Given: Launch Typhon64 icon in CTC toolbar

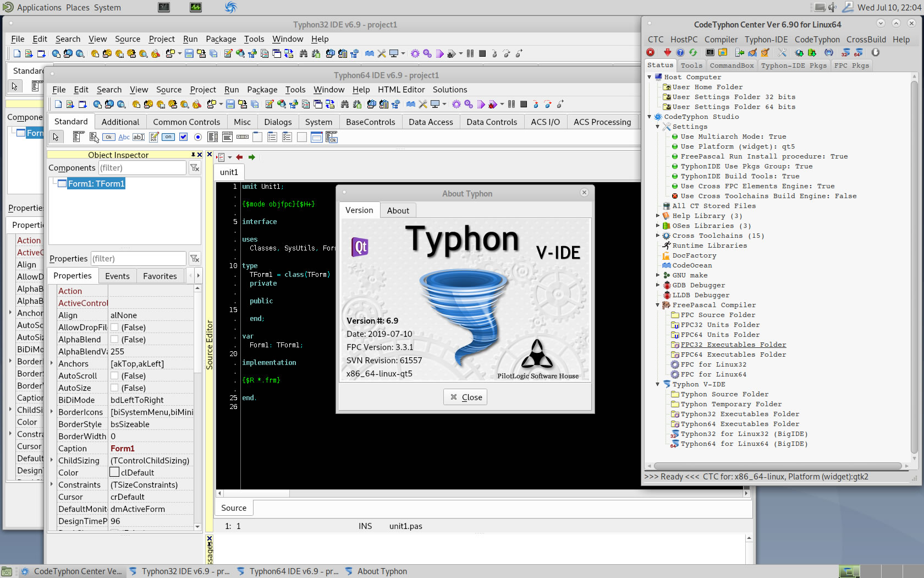Looking at the screenshot, I should [x=858, y=52].
